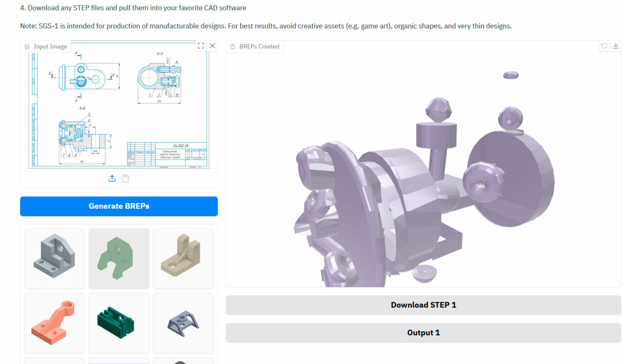
Task: Click the BREPs Created label text
Action: 259,47
